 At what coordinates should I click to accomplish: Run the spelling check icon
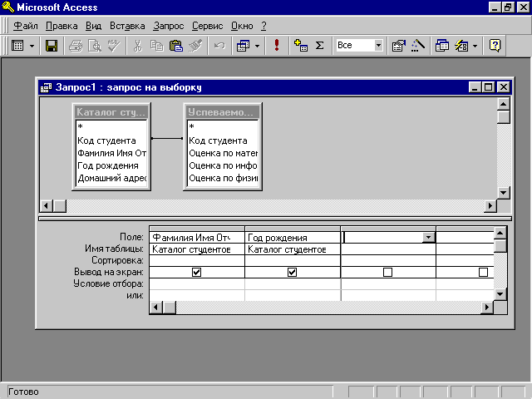pos(113,46)
